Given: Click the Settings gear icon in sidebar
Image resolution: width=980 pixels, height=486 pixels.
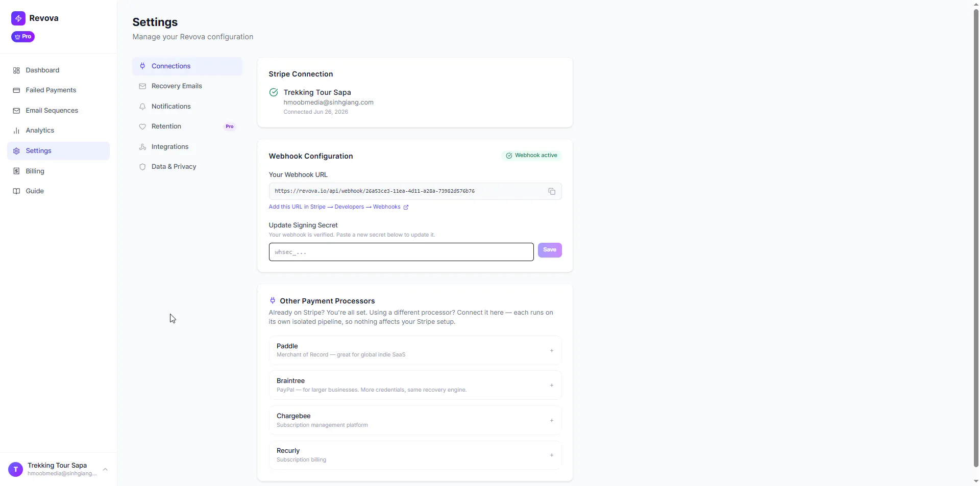Looking at the screenshot, I should [16, 151].
